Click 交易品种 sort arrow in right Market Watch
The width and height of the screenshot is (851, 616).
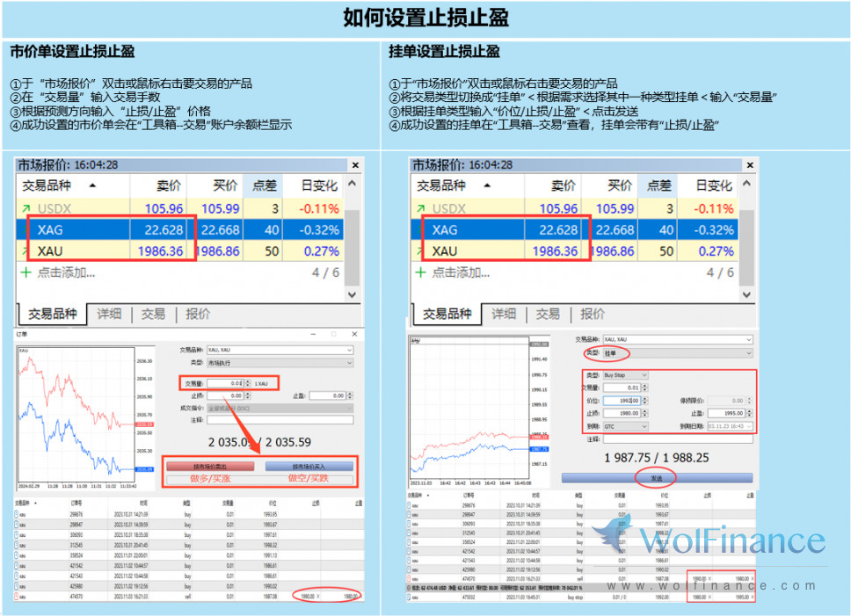[487, 185]
